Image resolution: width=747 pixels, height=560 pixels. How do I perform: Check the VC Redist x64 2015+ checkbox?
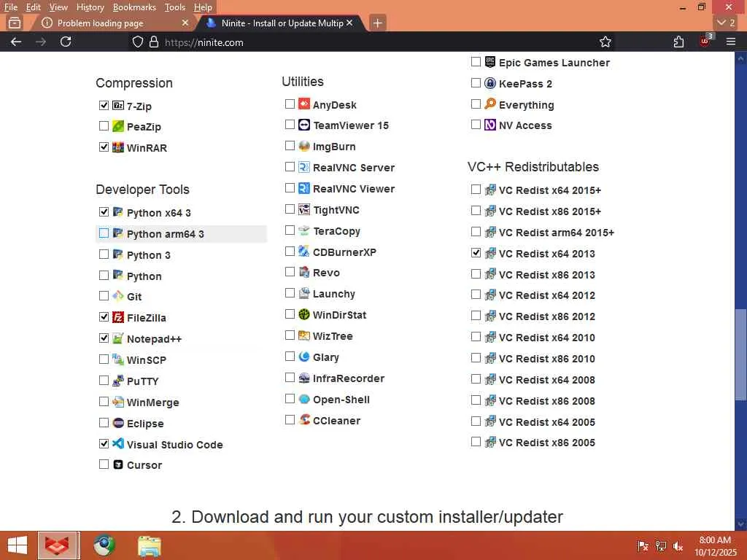coord(476,190)
